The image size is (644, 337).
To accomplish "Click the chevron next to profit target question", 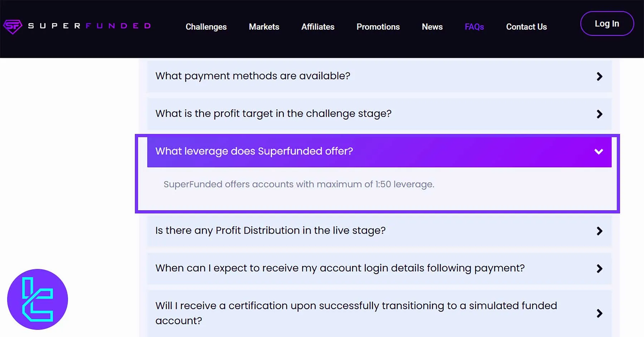I will (600, 114).
